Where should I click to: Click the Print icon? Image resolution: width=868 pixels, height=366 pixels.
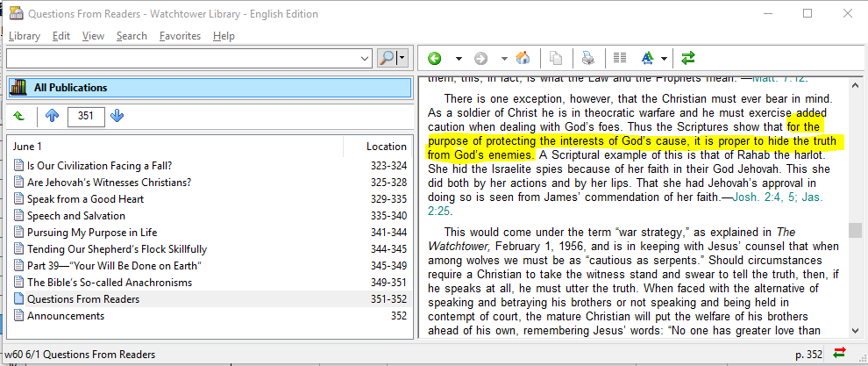pos(588,59)
